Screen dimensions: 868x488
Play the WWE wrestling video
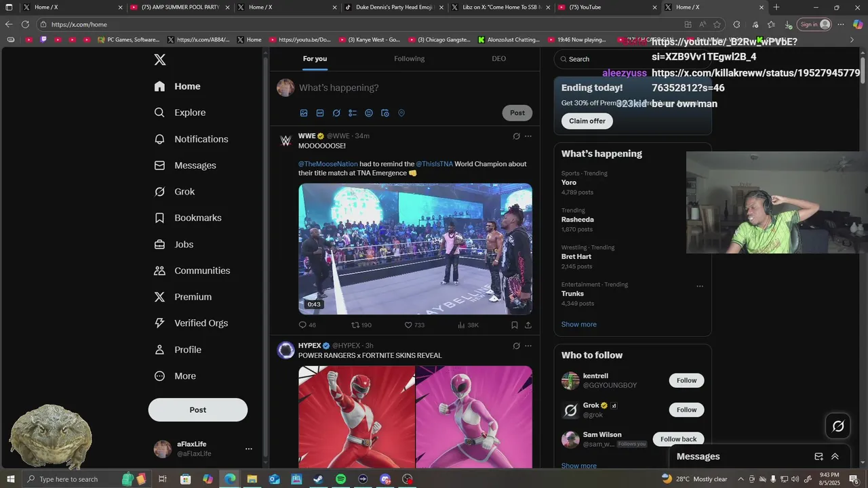(x=415, y=249)
